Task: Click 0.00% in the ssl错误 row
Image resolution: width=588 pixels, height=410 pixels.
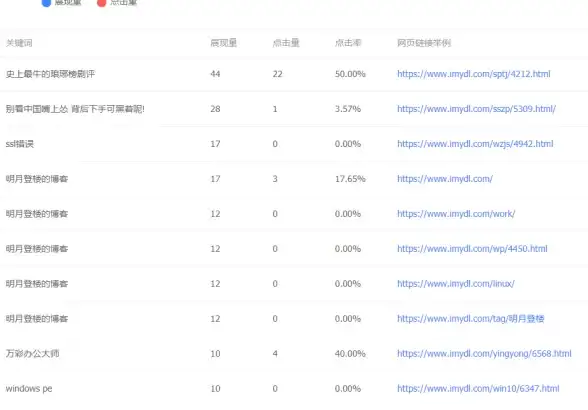Action: tap(348, 144)
